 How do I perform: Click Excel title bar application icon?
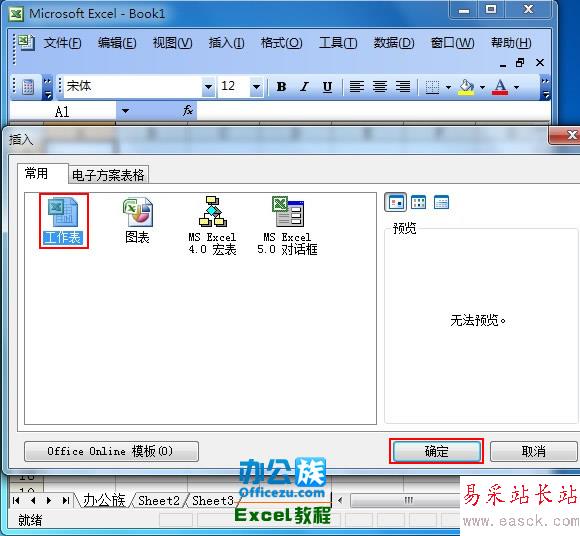[x=17, y=14]
